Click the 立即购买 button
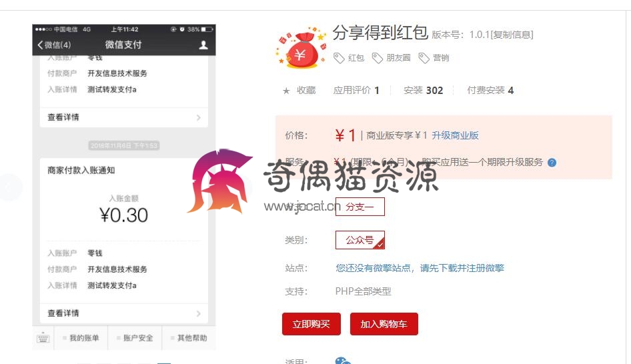The width and height of the screenshot is (631, 364). (x=311, y=324)
